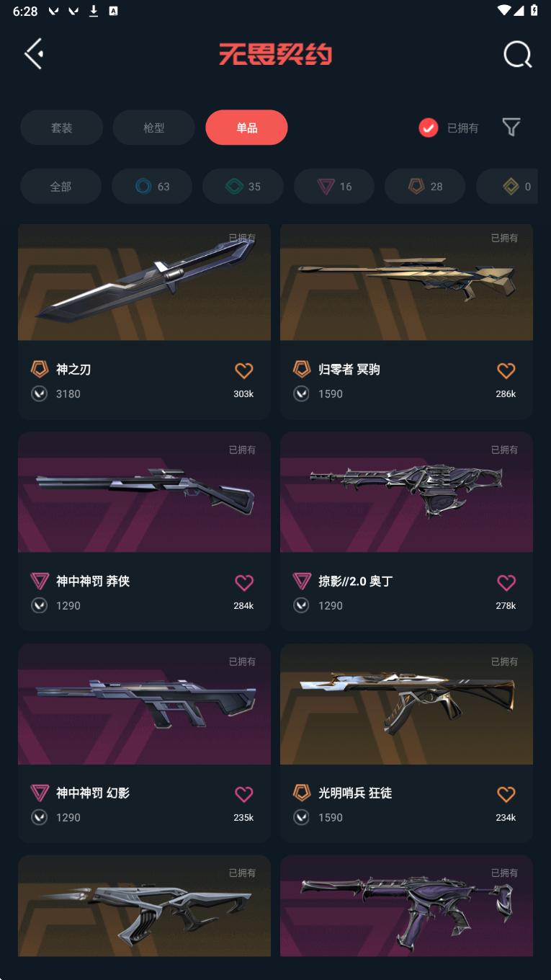The height and width of the screenshot is (980, 551).
Task: Toggle the 已拥有 owned checkbox
Action: tap(429, 128)
